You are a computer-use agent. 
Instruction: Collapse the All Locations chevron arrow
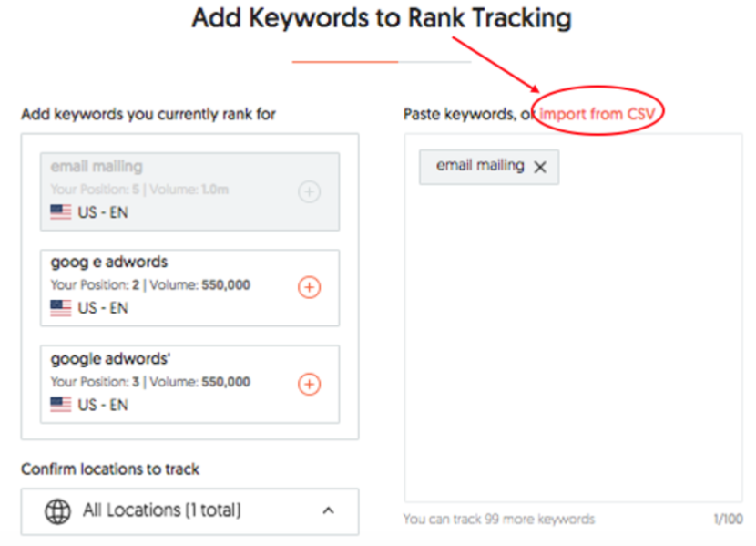329,510
